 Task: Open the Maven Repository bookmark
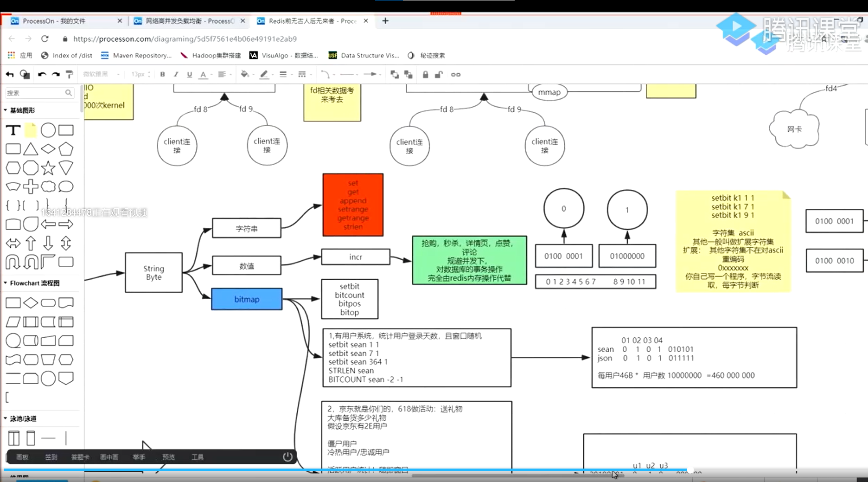(137, 55)
